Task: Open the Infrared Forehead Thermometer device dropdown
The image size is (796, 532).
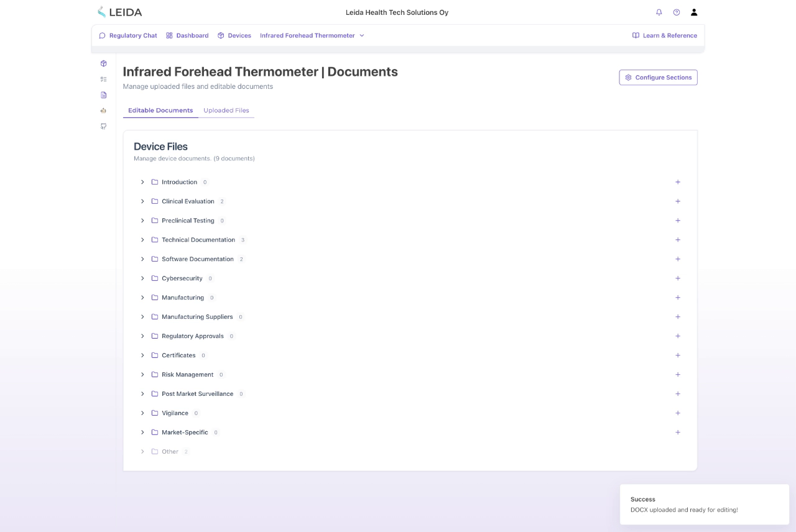Action: pyautogui.click(x=312, y=35)
